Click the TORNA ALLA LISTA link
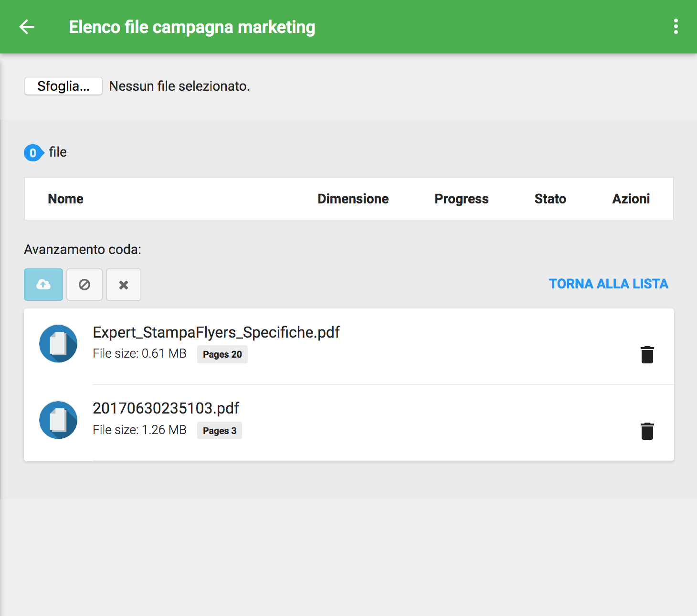 608,284
